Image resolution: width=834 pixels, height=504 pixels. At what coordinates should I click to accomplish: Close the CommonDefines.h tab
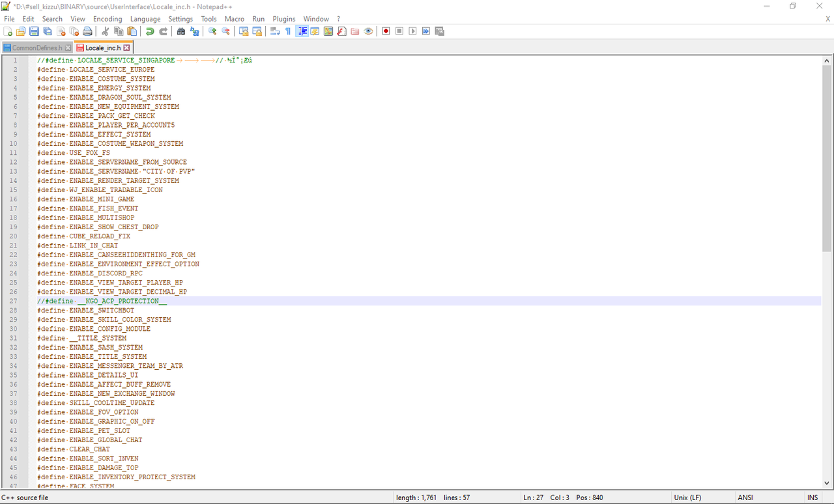68,48
